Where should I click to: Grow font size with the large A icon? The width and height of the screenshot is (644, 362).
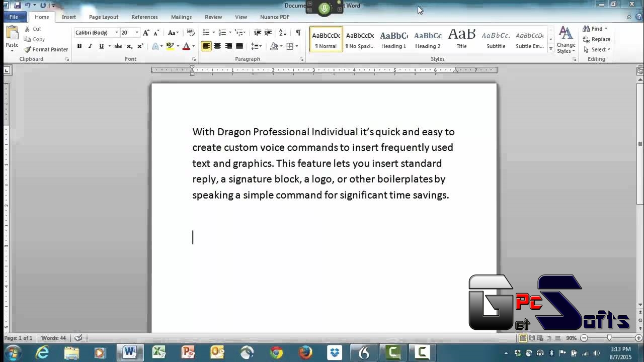pyautogui.click(x=146, y=32)
